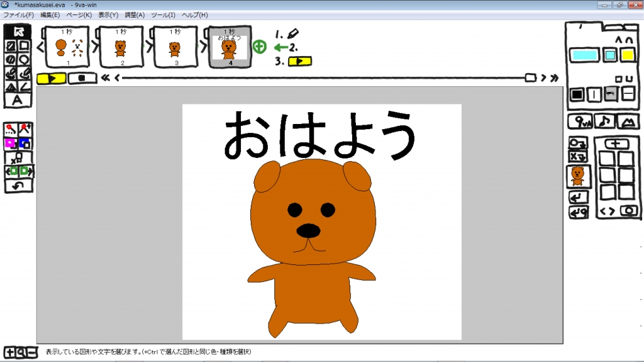Click the camera icon in parts panel

(x=627, y=211)
